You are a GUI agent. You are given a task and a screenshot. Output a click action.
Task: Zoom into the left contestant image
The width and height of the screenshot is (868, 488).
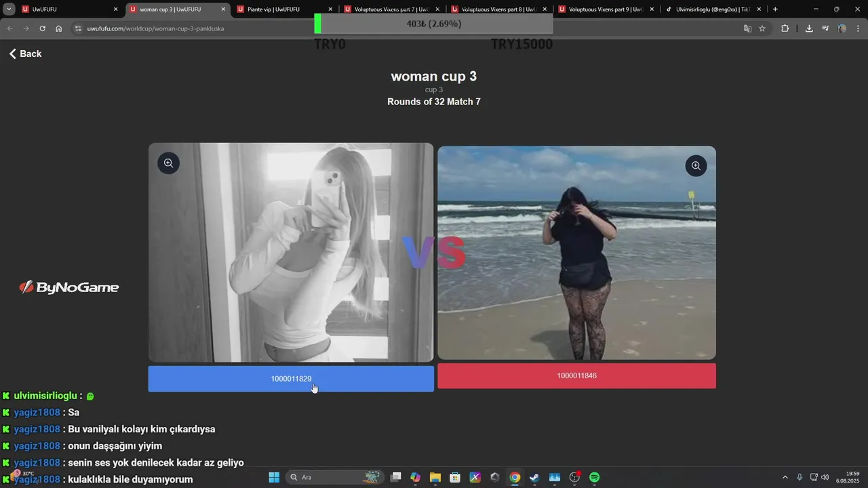click(169, 163)
